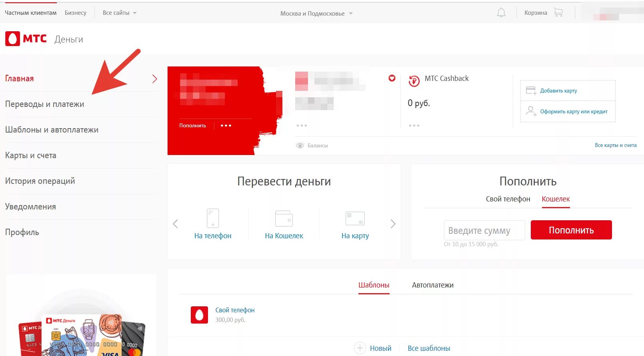Open Свой телефон template link

235,310
